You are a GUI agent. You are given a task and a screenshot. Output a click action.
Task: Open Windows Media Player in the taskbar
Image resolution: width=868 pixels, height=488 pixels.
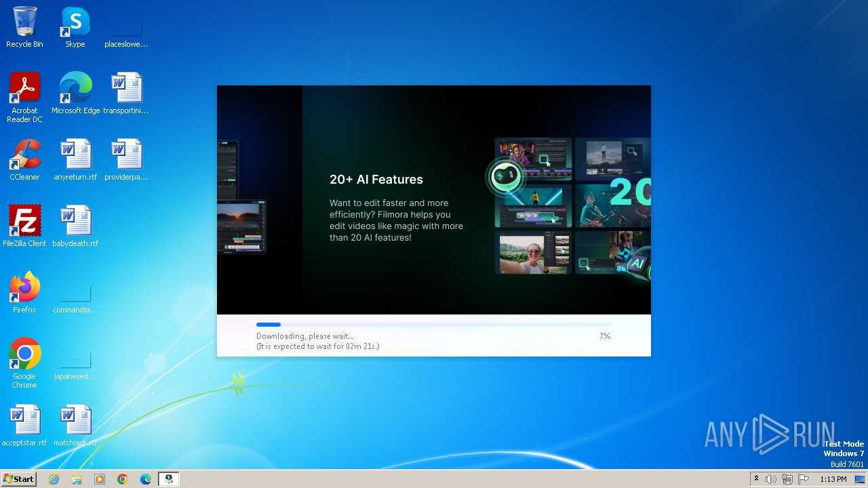click(x=100, y=479)
